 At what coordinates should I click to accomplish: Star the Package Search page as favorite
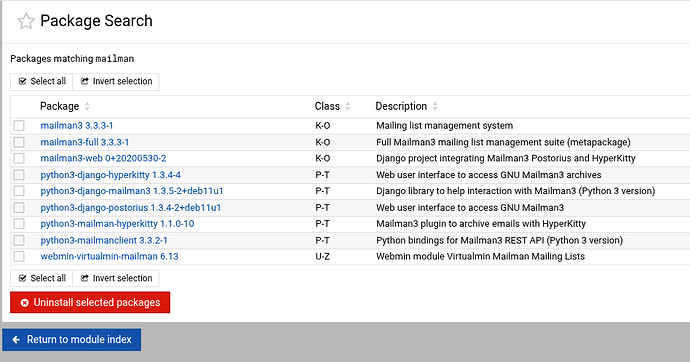[26, 21]
